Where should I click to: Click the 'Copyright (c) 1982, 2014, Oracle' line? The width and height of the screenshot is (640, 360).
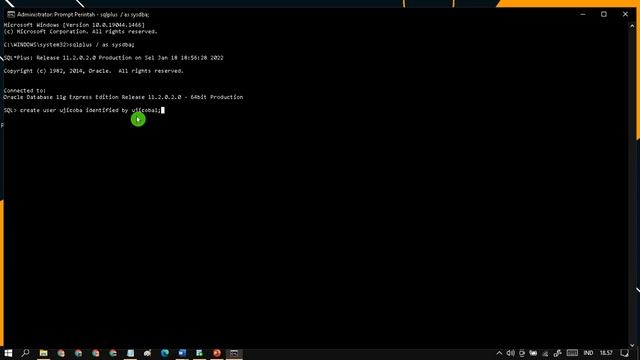coord(93,71)
